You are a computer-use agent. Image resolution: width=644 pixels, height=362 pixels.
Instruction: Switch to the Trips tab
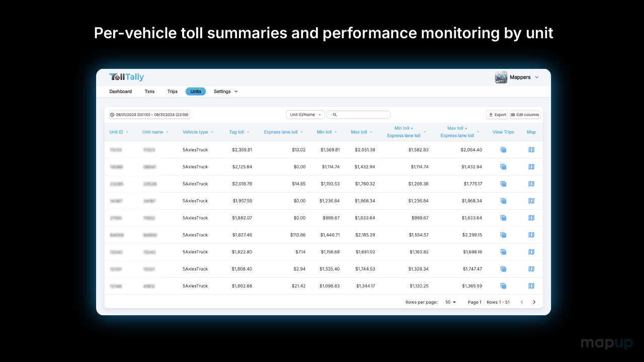click(173, 92)
